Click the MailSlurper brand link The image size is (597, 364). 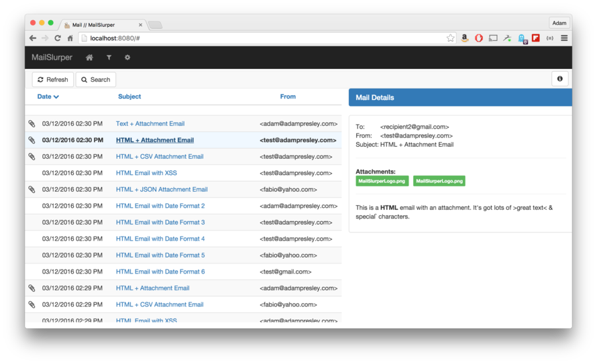pos(52,58)
